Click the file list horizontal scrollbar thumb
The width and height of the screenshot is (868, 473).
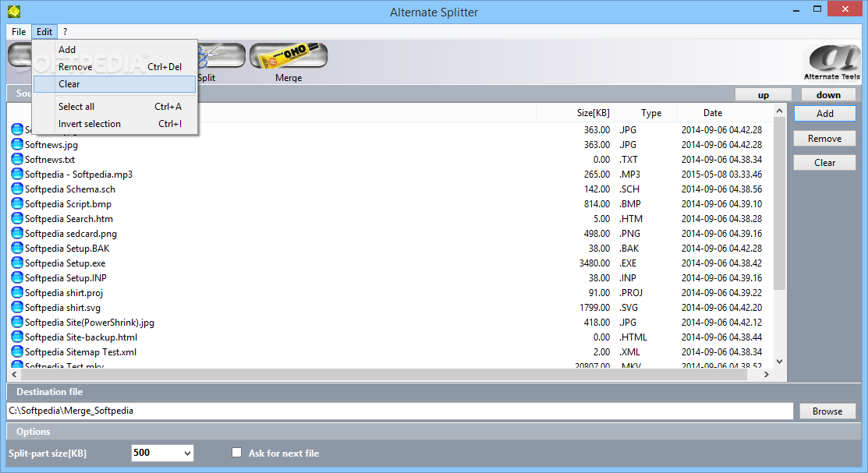[384, 375]
